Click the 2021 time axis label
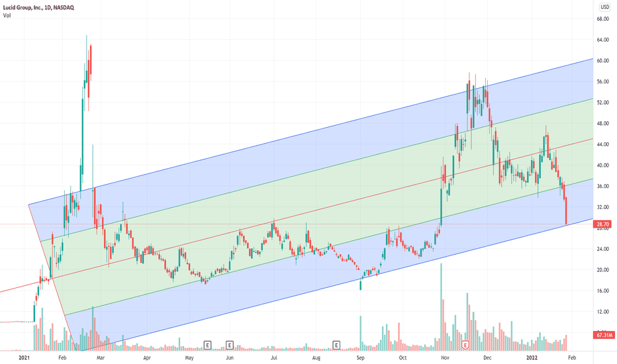617x364 pixels. [x=24, y=357]
